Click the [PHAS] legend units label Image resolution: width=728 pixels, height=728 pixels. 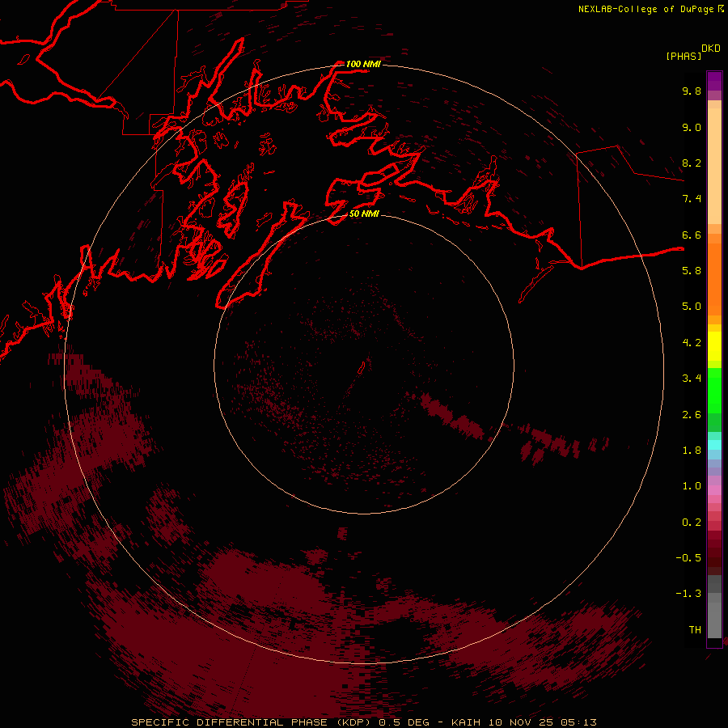[684, 56]
